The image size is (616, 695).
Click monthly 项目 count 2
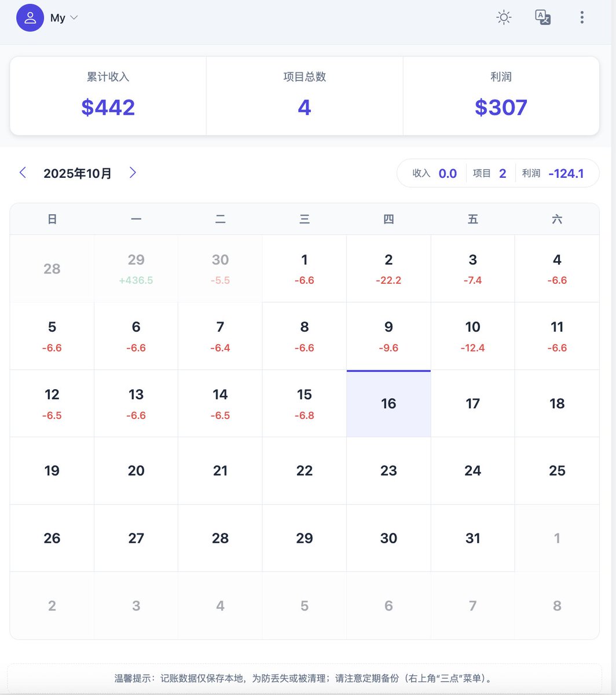[502, 173]
